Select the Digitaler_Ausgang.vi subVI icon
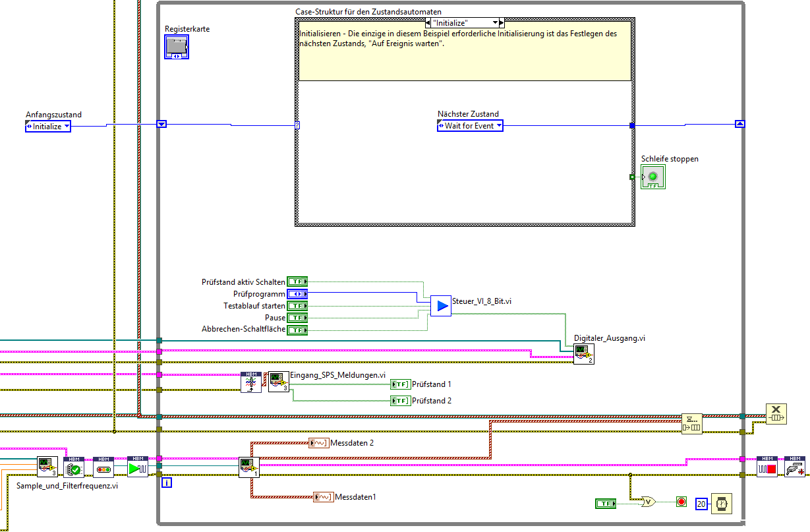The height and width of the screenshot is (532, 810). pyautogui.click(x=584, y=354)
